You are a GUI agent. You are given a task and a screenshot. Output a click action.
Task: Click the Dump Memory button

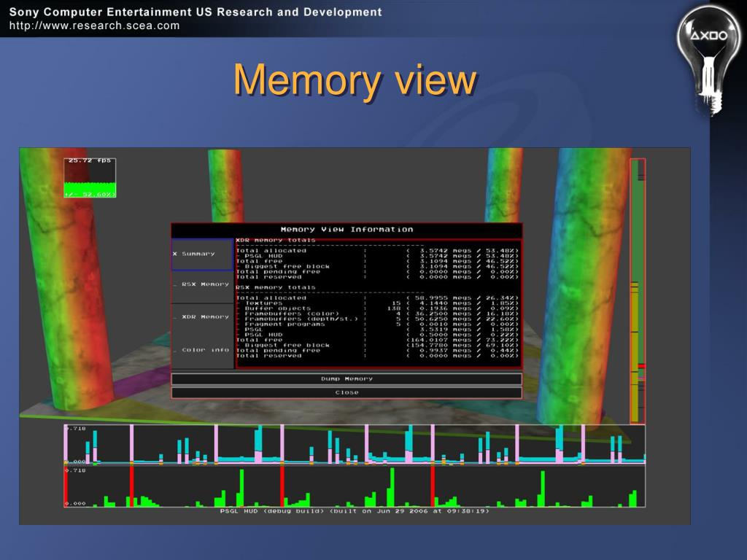click(347, 379)
